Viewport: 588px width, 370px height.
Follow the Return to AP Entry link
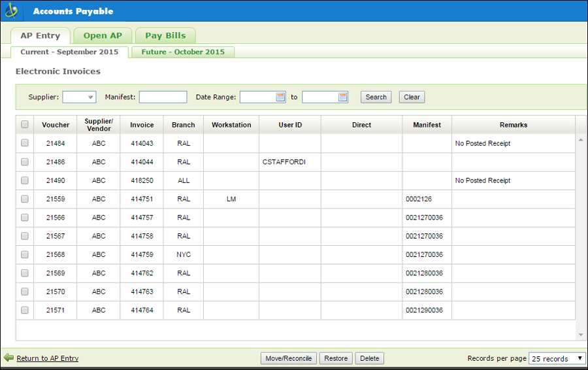[x=48, y=358]
